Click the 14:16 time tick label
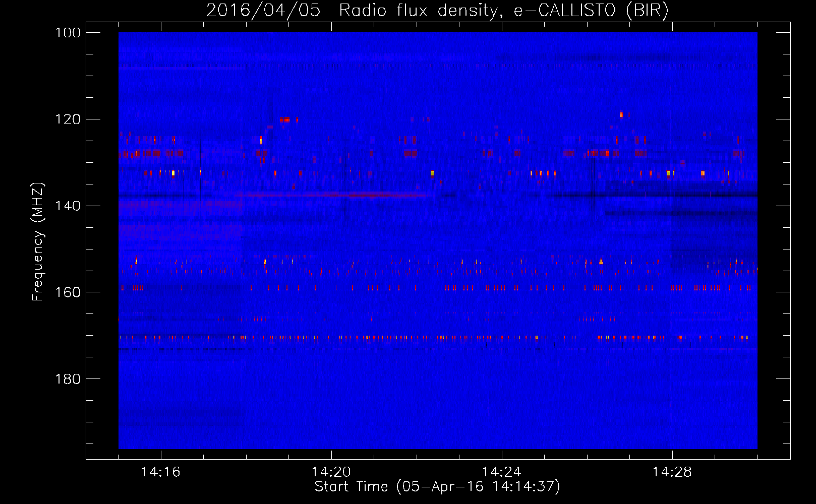The height and width of the screenshot is (504, 816). coord(161,472)
